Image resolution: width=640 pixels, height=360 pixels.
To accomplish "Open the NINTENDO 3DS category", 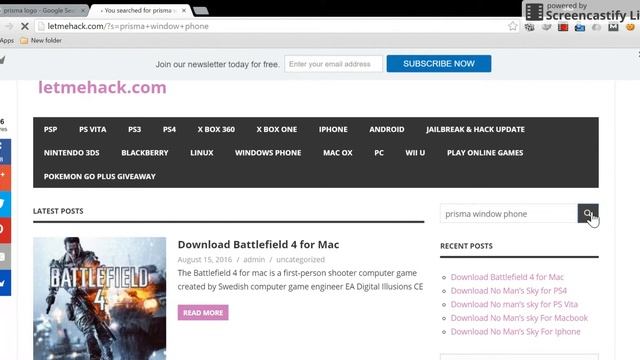I will point(72,153).
